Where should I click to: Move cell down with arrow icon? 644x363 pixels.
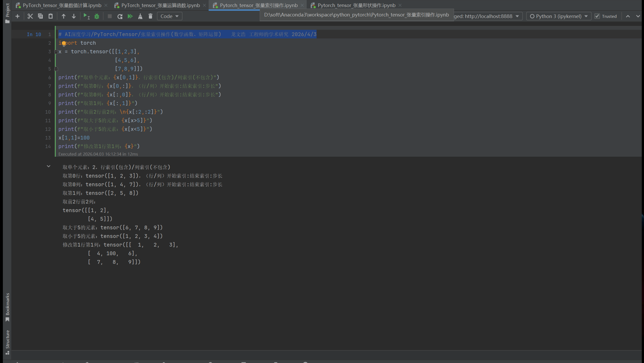(74, 16)
